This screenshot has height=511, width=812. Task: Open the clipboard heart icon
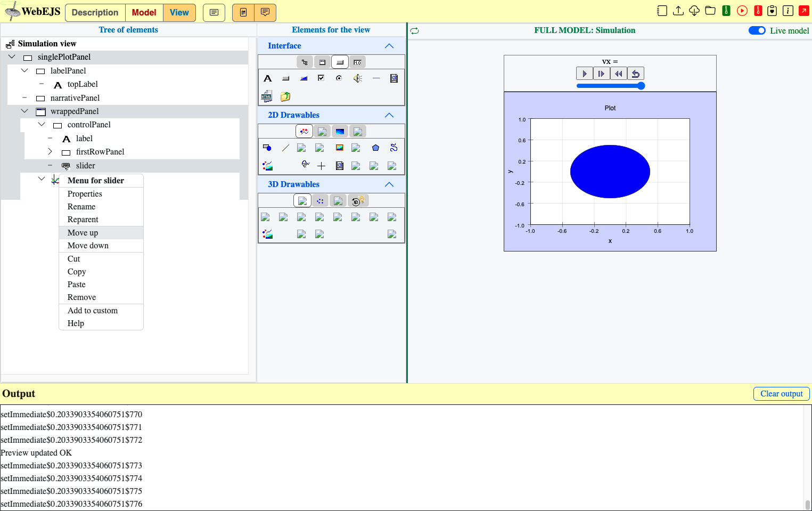click(772, 11)
